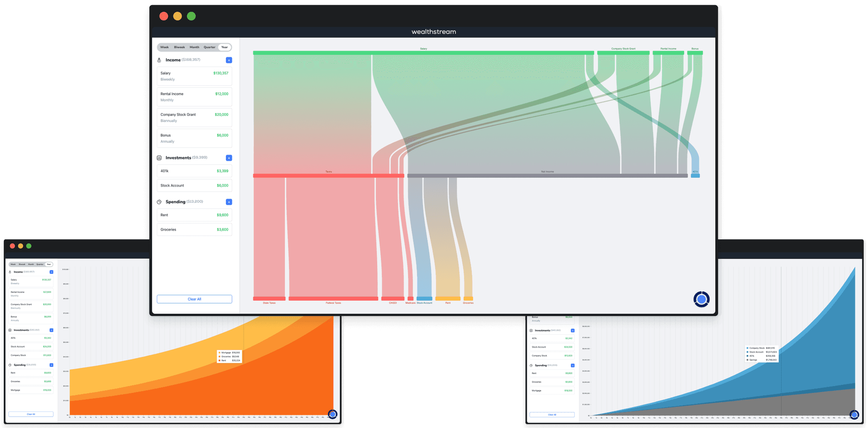Open the Salary income entry, front window
The width and height of the screenshot is (868, 428).
pos(195,76)
